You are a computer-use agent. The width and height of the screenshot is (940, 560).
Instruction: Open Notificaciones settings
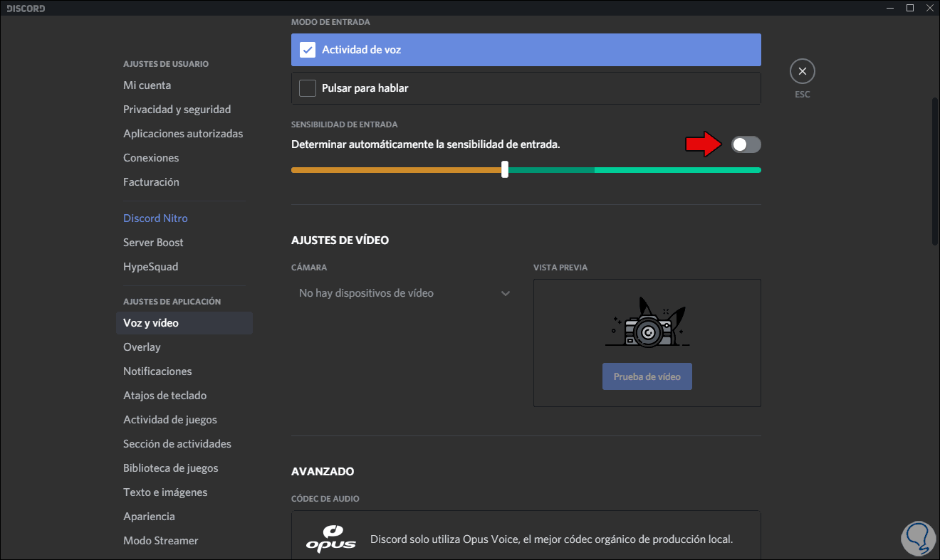click(157, 371)
